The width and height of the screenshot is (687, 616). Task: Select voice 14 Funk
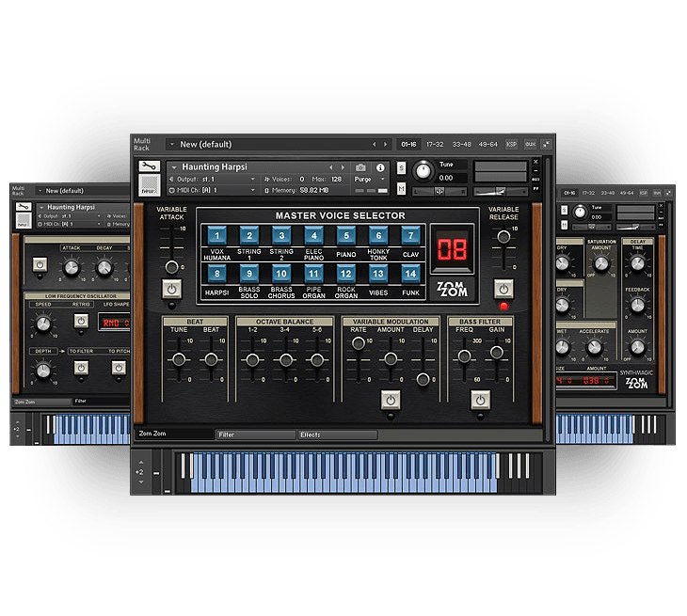(410, 274)
